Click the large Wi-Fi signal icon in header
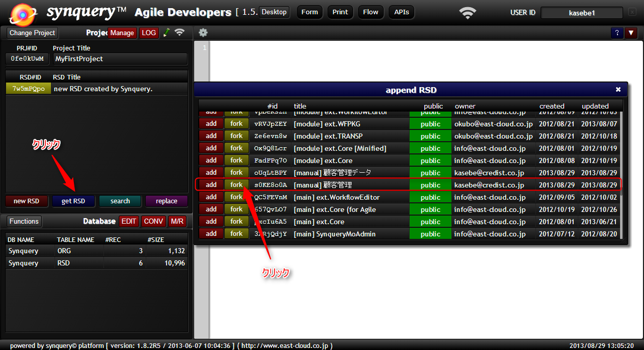 pyautogui.click(x=468, y=13)
